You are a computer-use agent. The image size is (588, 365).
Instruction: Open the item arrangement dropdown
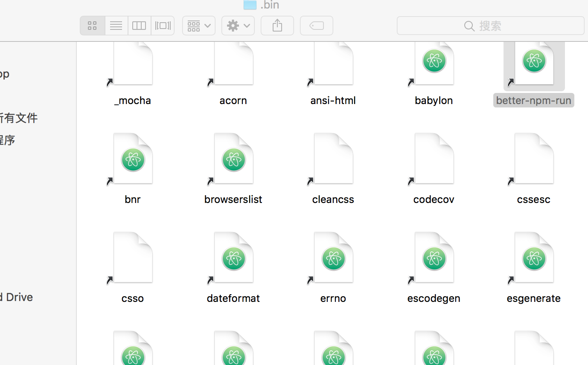click(199, 26)
